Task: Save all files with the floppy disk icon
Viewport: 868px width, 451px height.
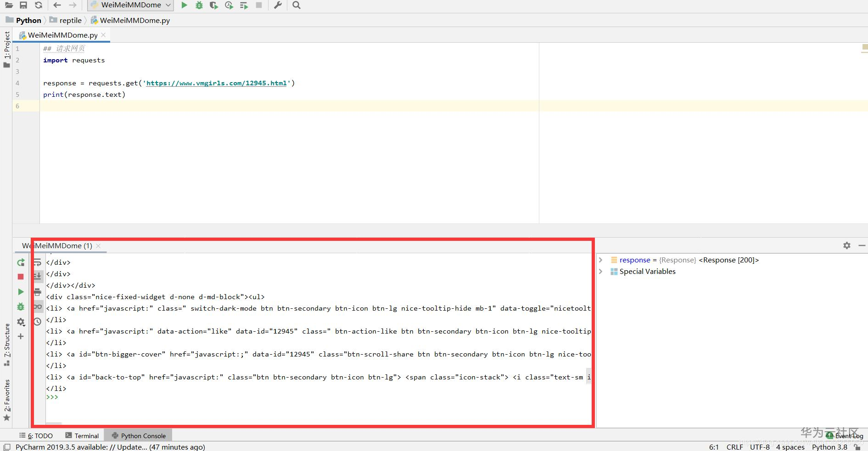Action: point(23,5)
